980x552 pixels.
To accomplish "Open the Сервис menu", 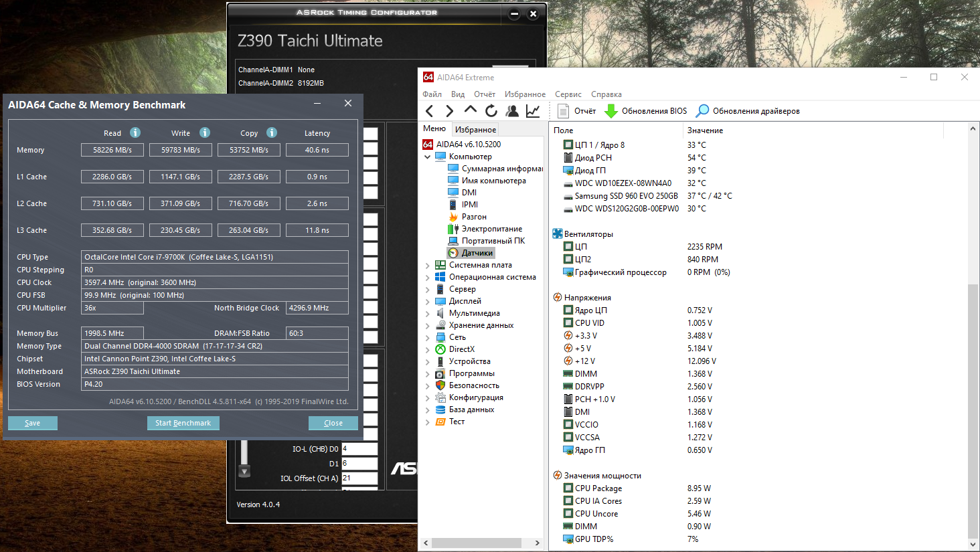I will [x=568, y=94].
